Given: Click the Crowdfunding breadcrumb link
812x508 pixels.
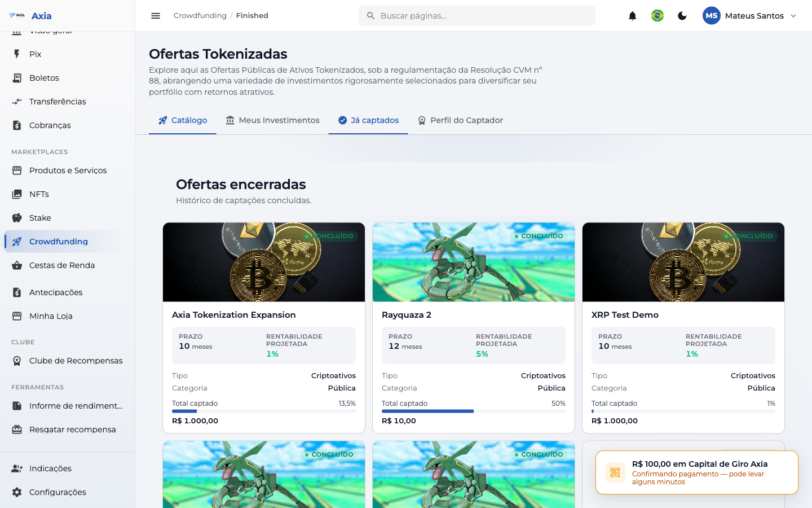Looking at the screenshot, I should 200,16.
